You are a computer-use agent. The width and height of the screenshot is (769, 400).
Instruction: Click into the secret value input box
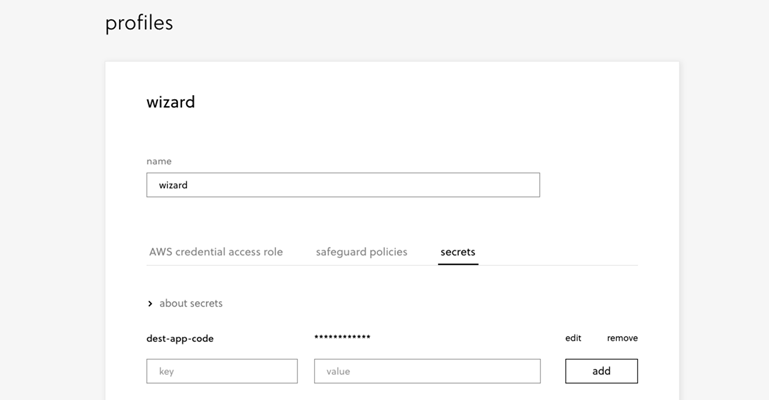pos(427,371)
